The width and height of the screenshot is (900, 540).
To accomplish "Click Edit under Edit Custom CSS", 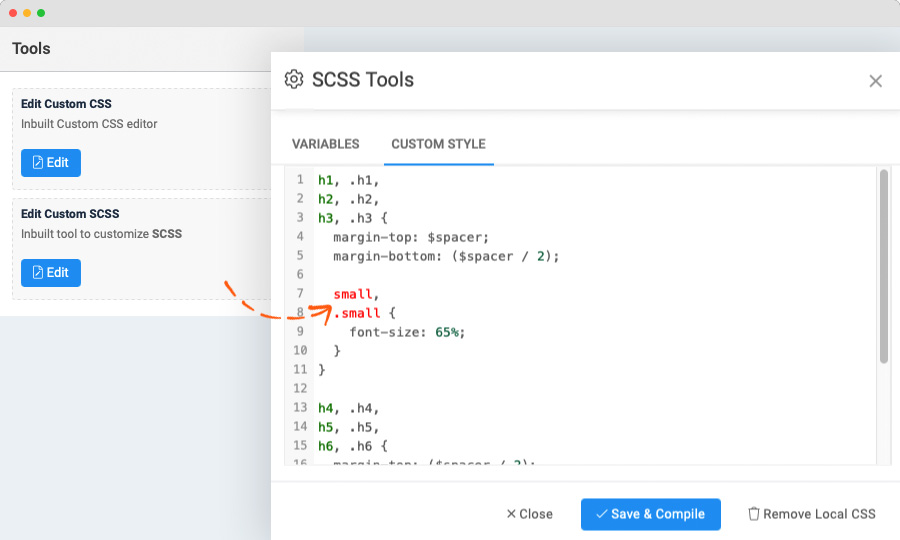I will point(51,163).
